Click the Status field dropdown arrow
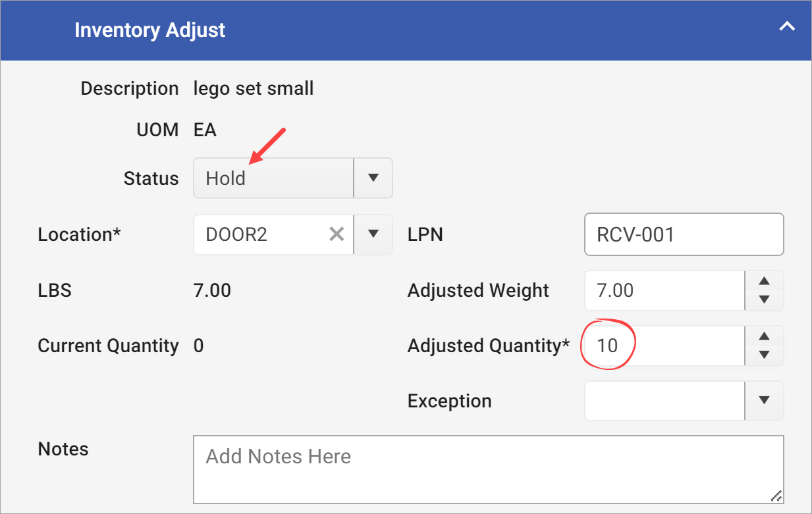 373,178
